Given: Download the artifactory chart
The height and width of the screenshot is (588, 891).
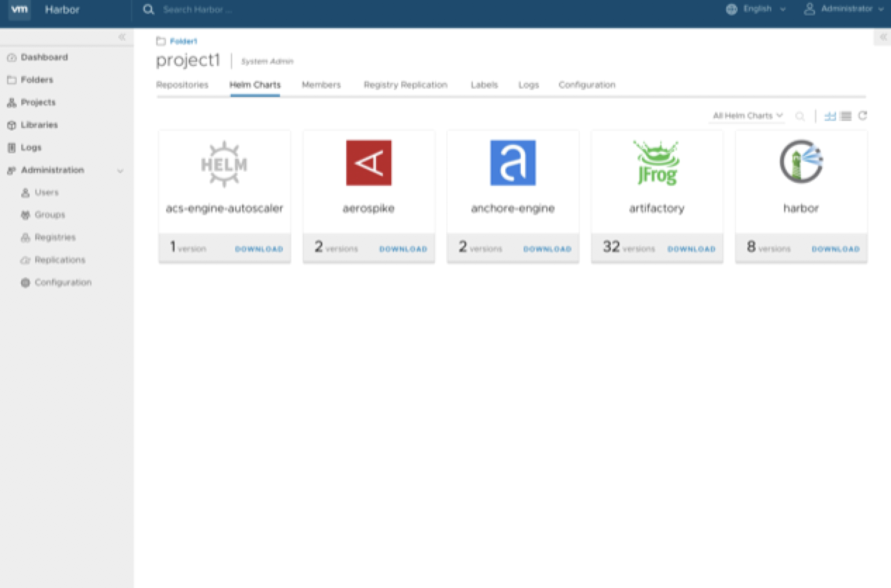Looking at the screenshot, I should (692, 249).
